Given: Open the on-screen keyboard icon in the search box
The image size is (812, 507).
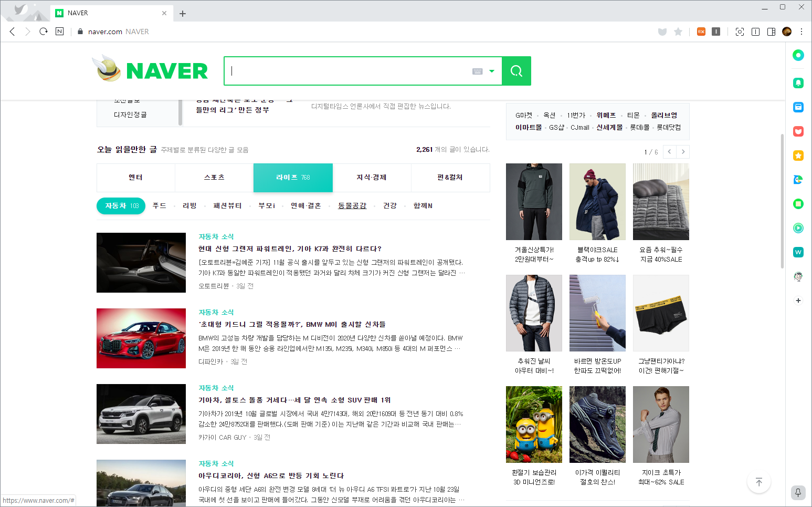Looking at the screenshot, I should pyautogui.click(x=477, y=71).
